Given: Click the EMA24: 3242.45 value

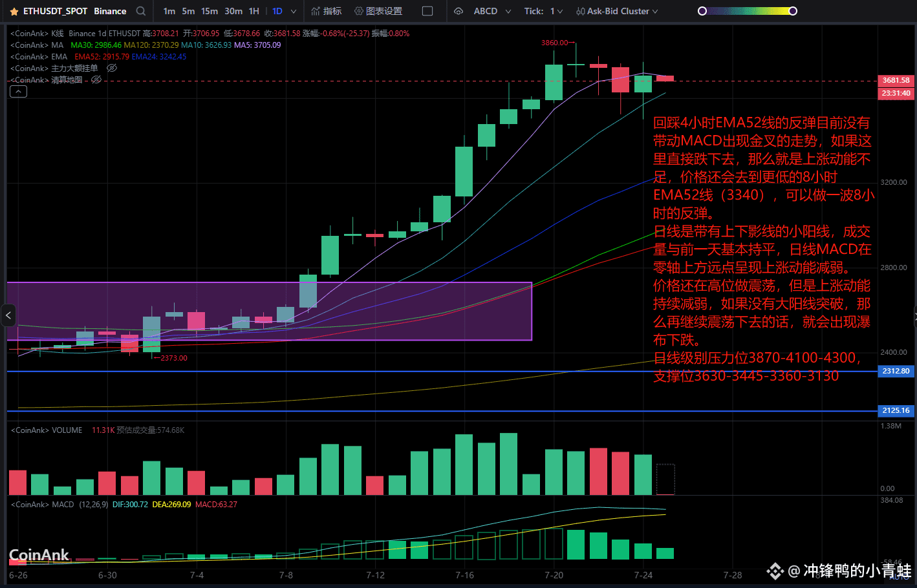Looking at the screenshot, I should click(x=159, y=56).
